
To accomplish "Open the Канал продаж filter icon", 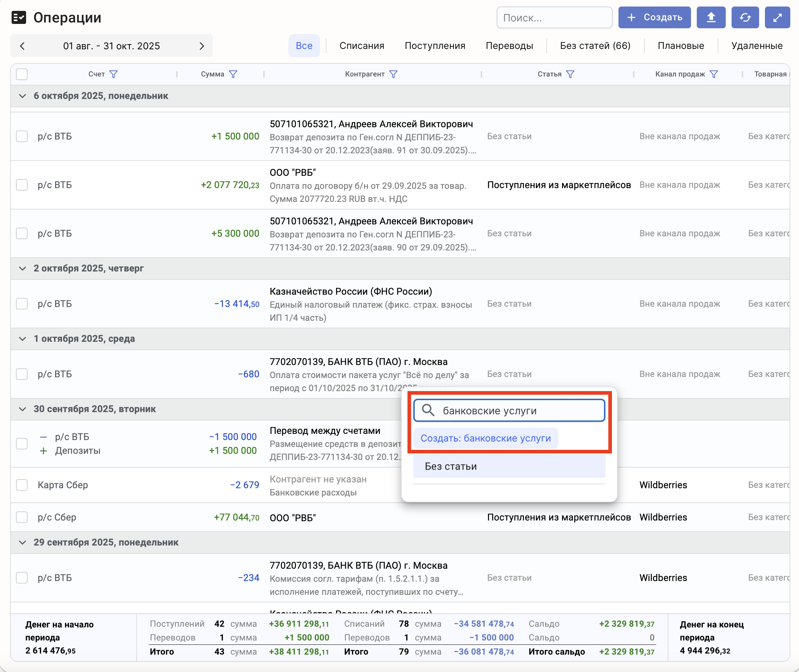I will tap(714, 74).
